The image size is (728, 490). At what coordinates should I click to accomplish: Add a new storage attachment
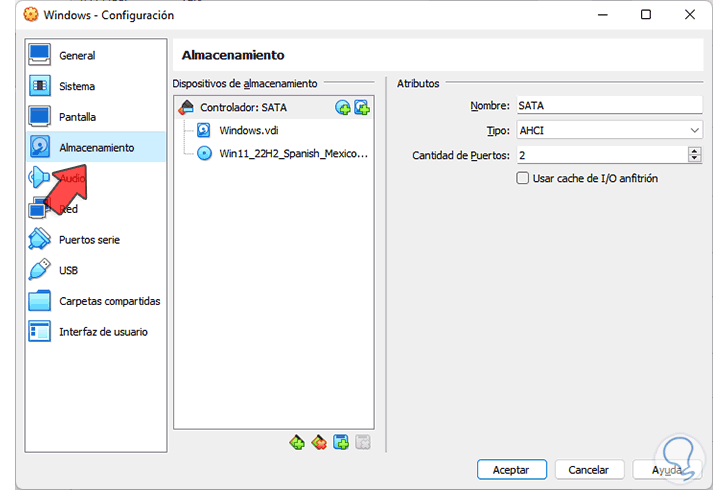[x=341, y=442]
